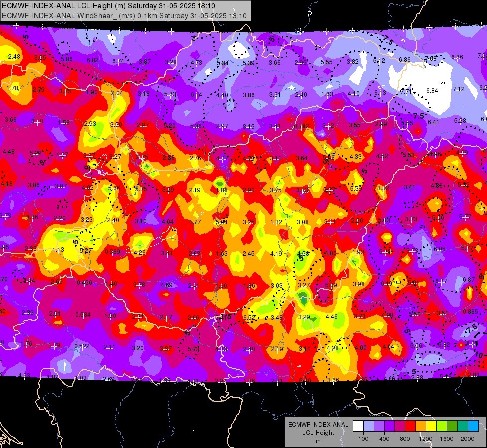The width and height of the screenshot is (487, 448).
Task: Click the 100 label on the legend scale
Action: pos(363,439)
